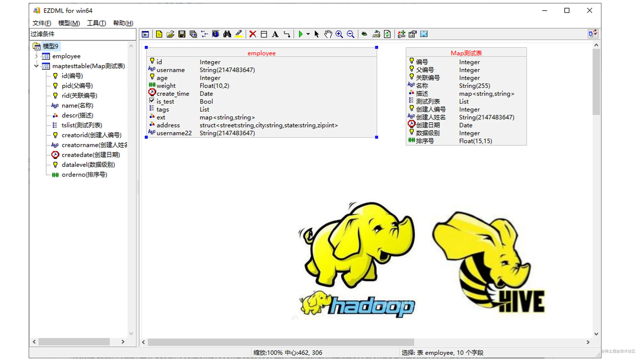Viewport: 644px width, 362px height.
Task: Click the zoom out magnifier icon
Action: [351, 34]
